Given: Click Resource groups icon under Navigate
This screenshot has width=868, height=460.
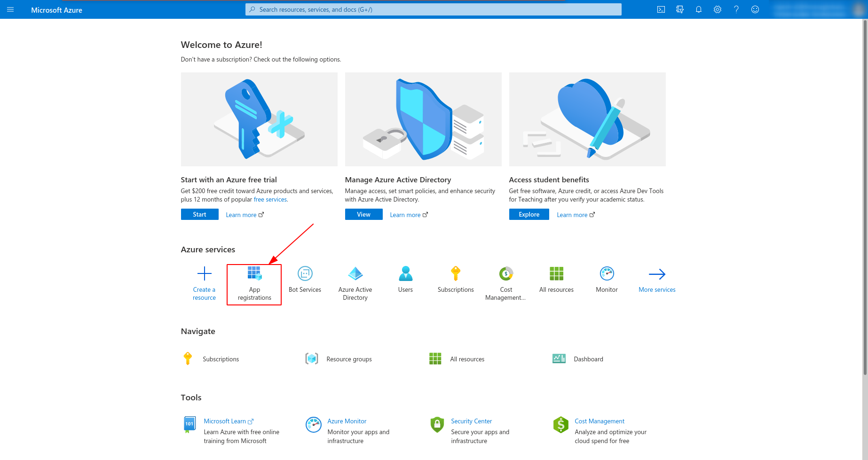Looking at the screenshot, I should pos(312,359).
